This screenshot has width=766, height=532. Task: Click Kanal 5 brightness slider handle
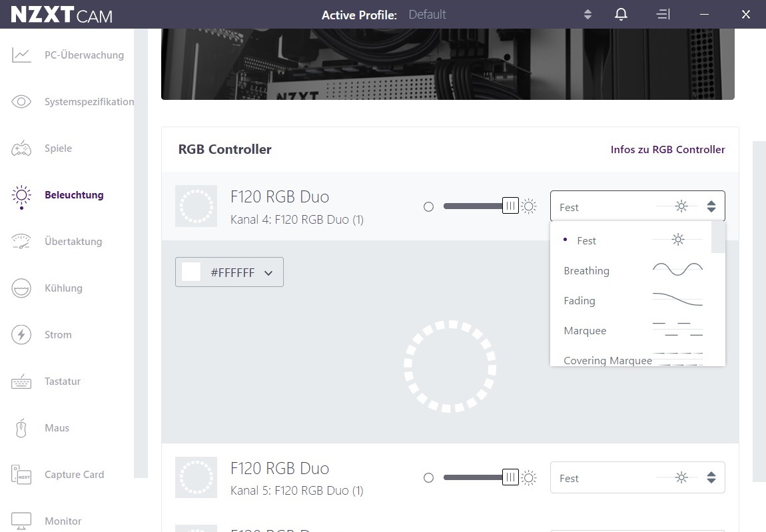click(x=510, y=477)
